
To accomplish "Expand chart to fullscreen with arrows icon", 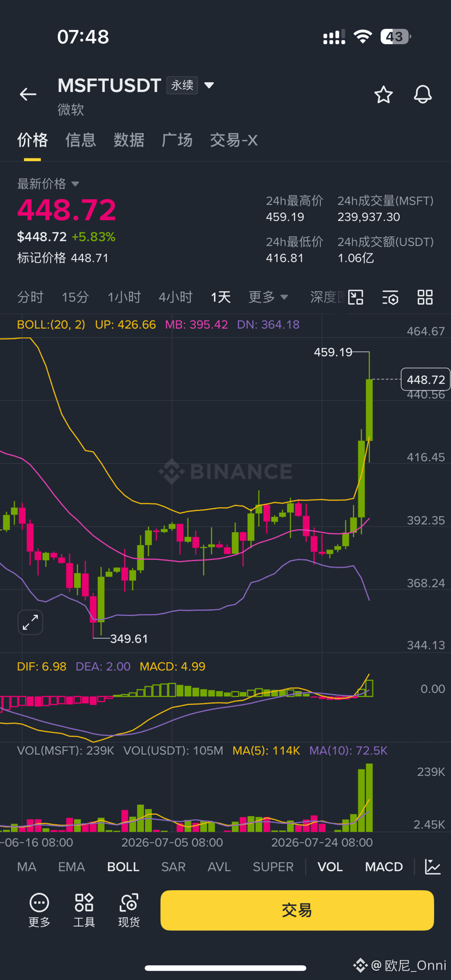I will 31,622.
